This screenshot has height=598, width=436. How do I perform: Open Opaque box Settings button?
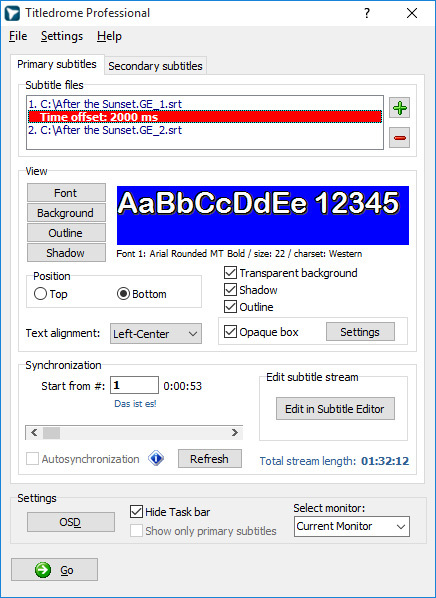[x=360, y=332]
